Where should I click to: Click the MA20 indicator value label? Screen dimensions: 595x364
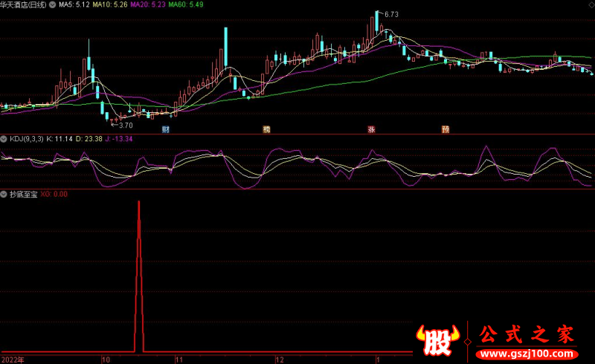point(147,4)
